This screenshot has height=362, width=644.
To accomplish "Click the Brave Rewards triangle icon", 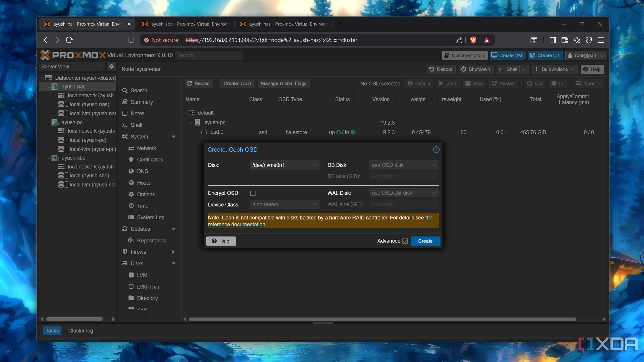I will point(487,40).
